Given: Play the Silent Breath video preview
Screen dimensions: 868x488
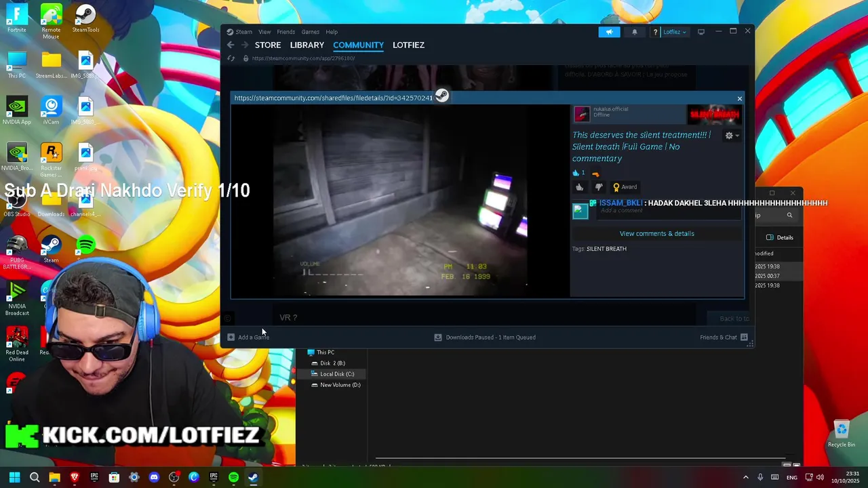Looking at the screenshot, I should click(400, 201).
